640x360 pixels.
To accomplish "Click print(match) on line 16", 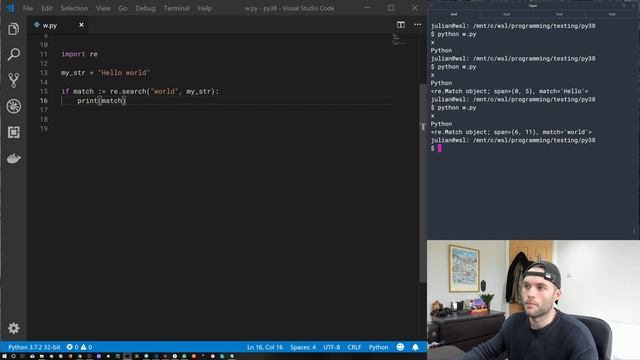I will [102, 101].
